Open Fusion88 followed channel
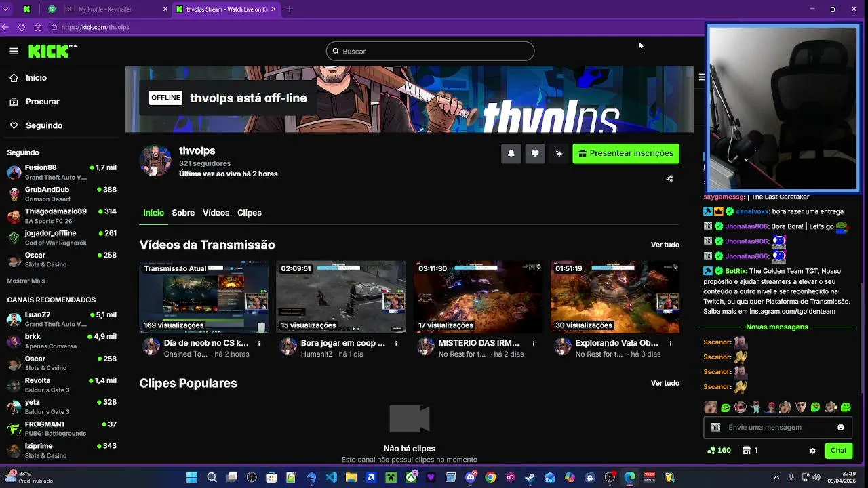 click(62, 172)
